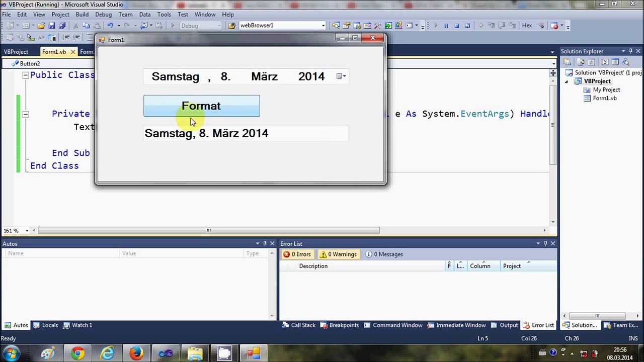Click the text box showing 'Samstag, 8. März 2014'

246,133
